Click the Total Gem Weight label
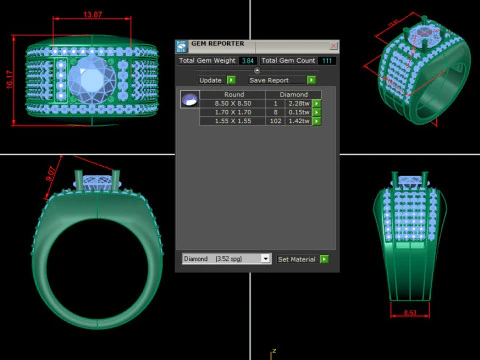480x360 pixels. tap(207, 61)
